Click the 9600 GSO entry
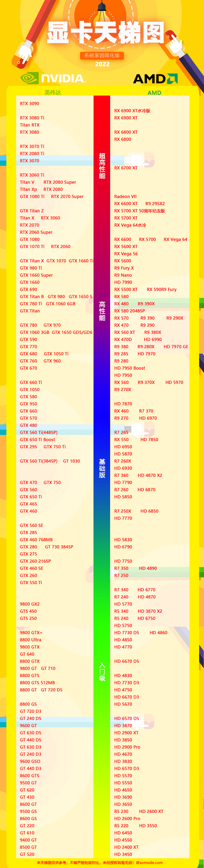This screenshot has height=868, width=204. (30, 761)
